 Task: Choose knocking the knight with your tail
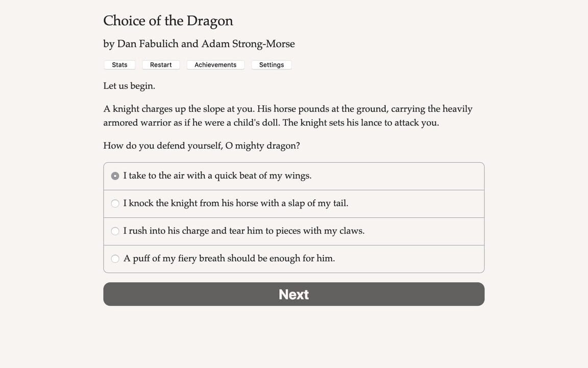pos(235,203)
